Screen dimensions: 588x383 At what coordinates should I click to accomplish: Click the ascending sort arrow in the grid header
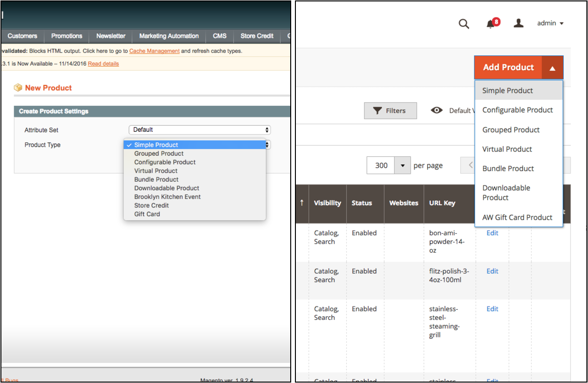point(302,203)
